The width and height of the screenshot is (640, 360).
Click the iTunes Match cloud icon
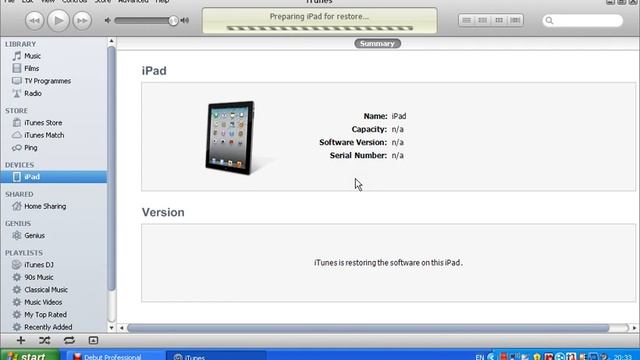click(x=17, y=135)
